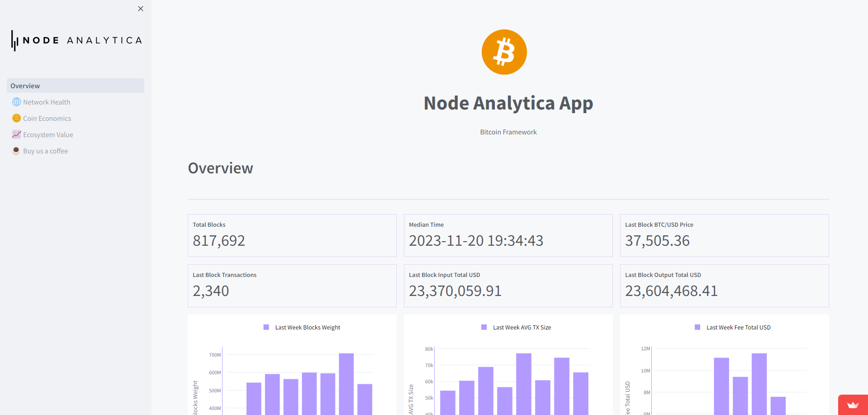868x415 pixels.
Task: Click the red Streamlit crown badge
Action: pos(853,405)
